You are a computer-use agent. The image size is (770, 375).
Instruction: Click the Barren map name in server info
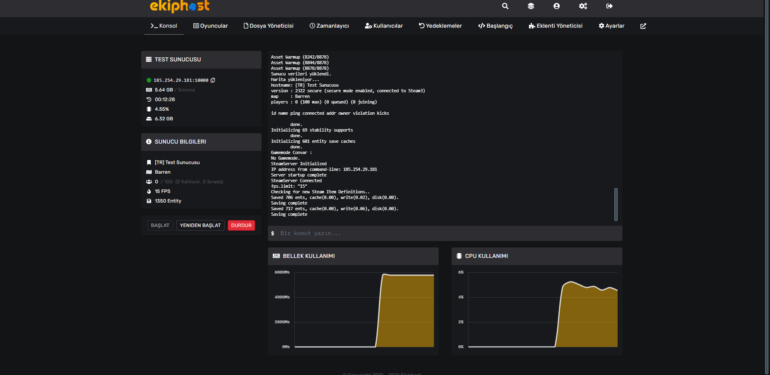[163, 172]
